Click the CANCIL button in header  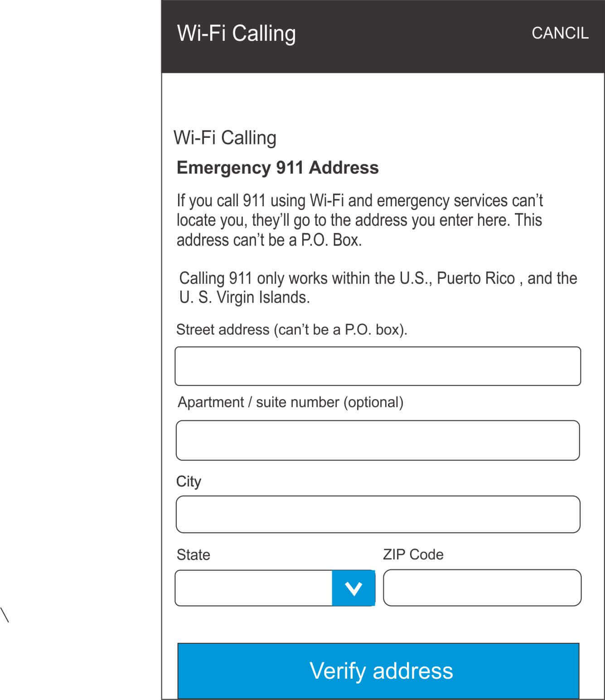560,33
